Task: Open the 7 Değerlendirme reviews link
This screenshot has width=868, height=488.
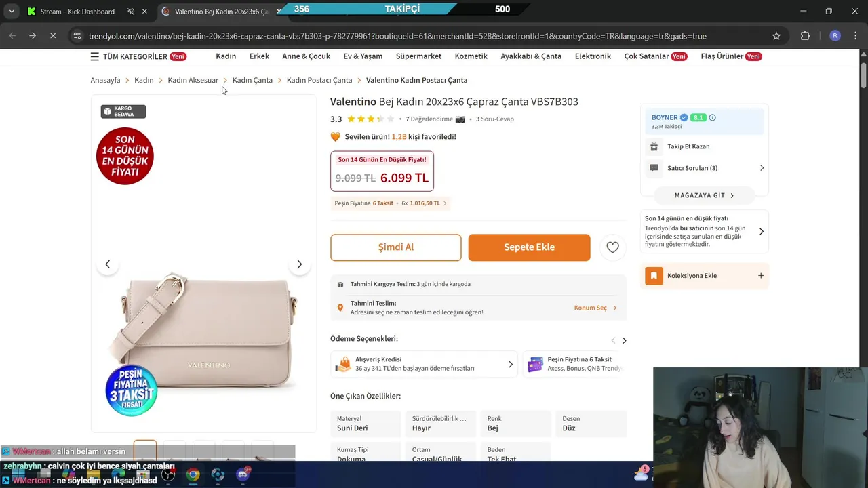Action: coord(429,119)
